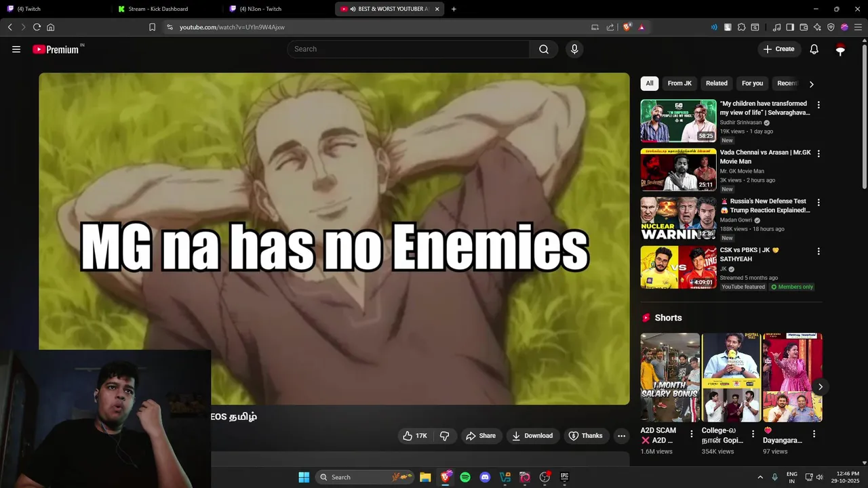Open Nuclear Warning thumbnail by Madan Gowri
The image size is (868, 488).
tap(678, 218)
